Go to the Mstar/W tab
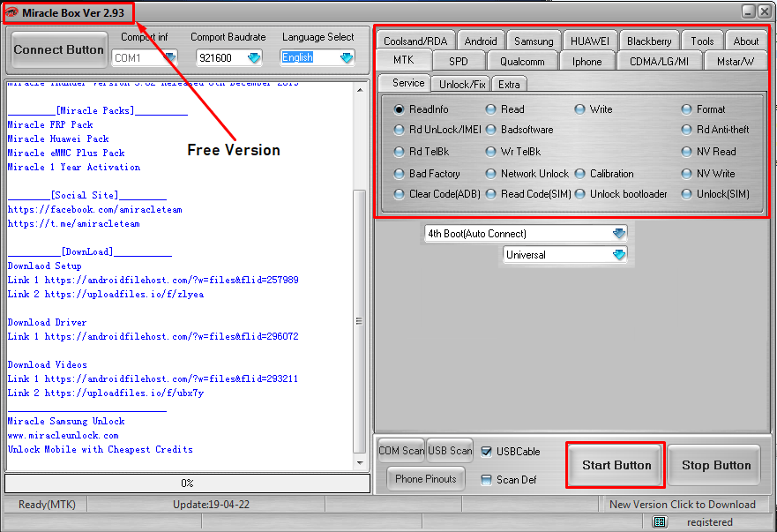777x532 pixels. point(736,62)
